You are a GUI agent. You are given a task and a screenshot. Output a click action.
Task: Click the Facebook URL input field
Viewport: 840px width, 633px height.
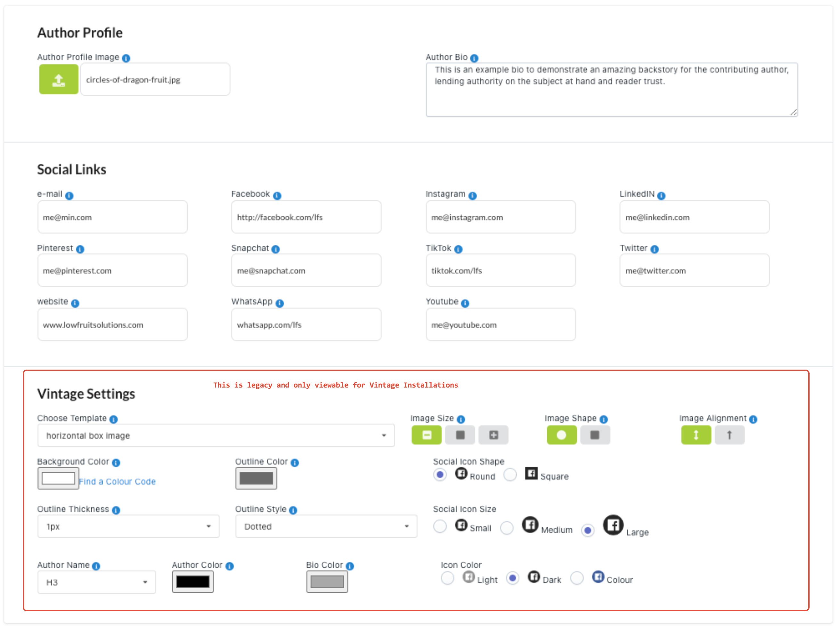(x=306, y=217)
